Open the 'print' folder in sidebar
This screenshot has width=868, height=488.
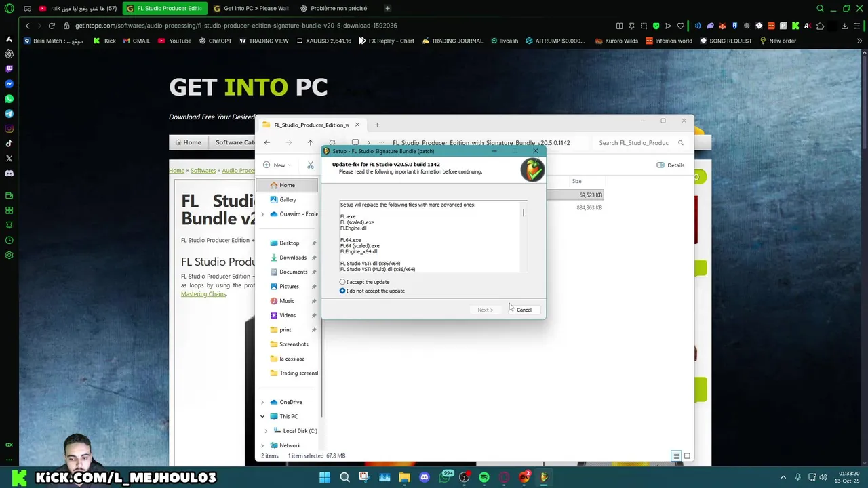tap(285, 330)
